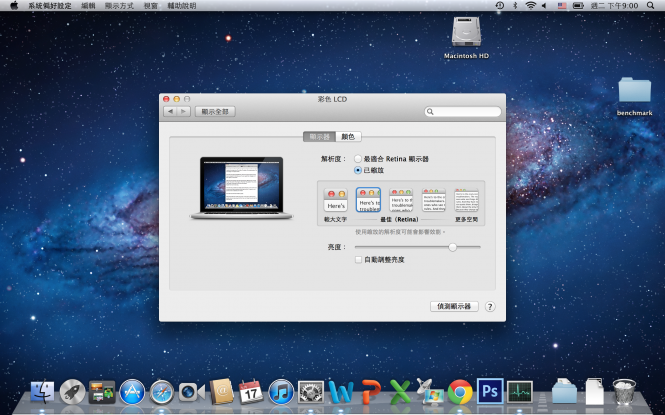Image resolution: width=665 pixels, height=415 pixels.
Task: Open Excel X icon in Dock
Action: pyautogui.click(x=400, y=392)
